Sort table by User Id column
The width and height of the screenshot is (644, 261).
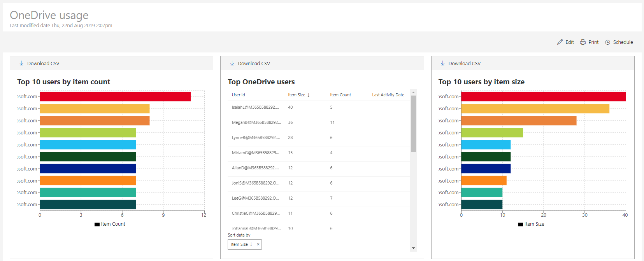[x=239, y=95]
